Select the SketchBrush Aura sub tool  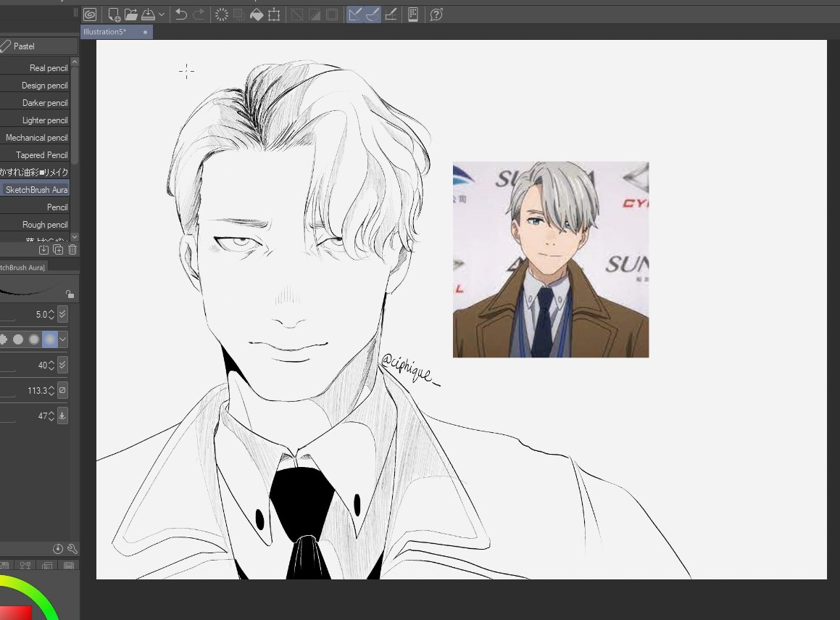click(x=35, y=190)
